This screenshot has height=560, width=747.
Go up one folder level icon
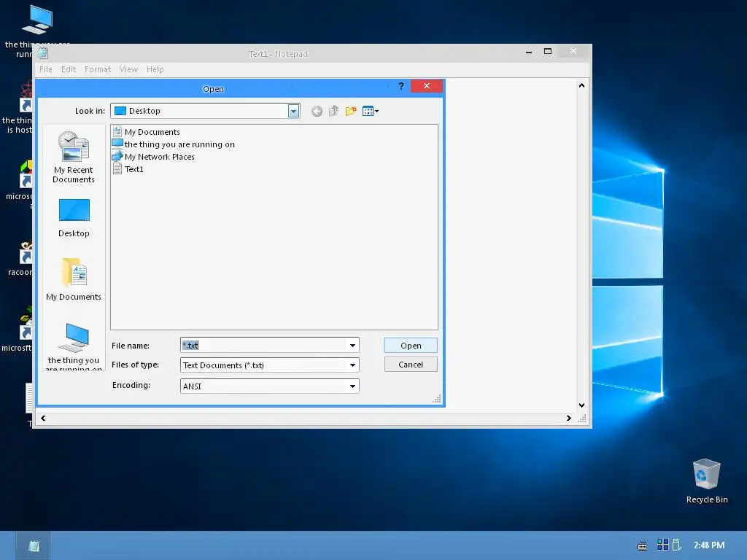pos(333,111)
